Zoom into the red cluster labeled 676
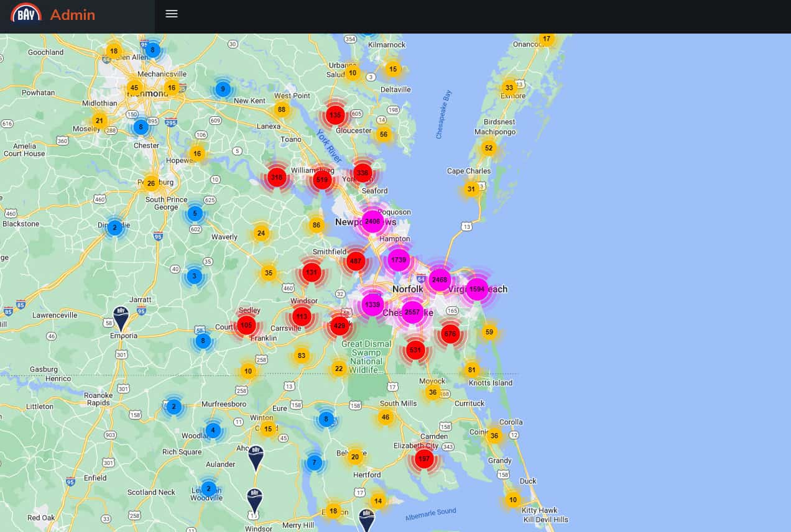The image size is (791, 532). coord(450,334)
